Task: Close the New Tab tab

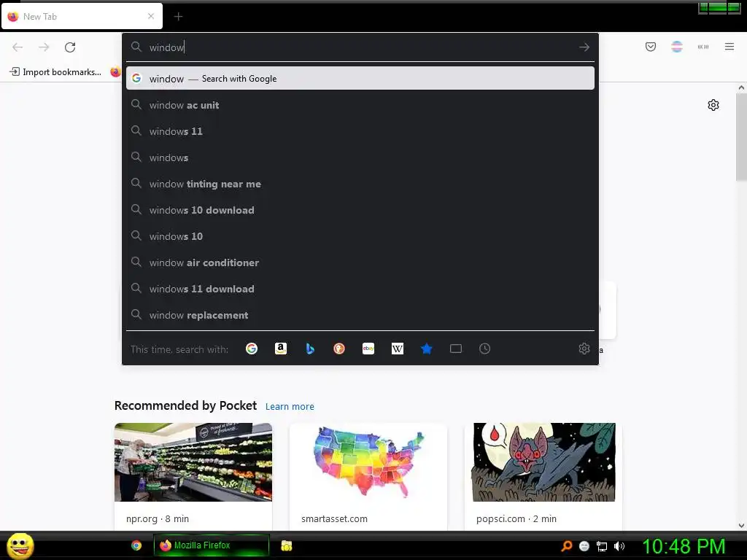Action: coord(151,16)
